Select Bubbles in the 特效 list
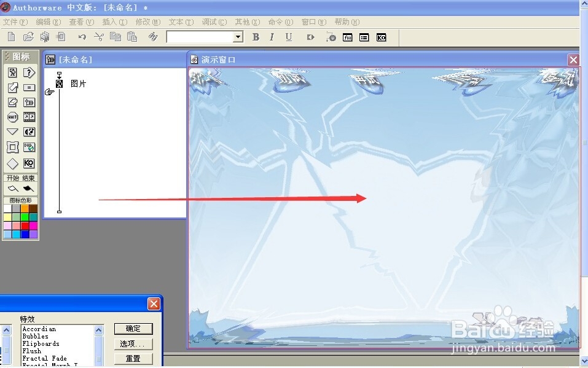 pyautogui.click(x=35, y=336)
